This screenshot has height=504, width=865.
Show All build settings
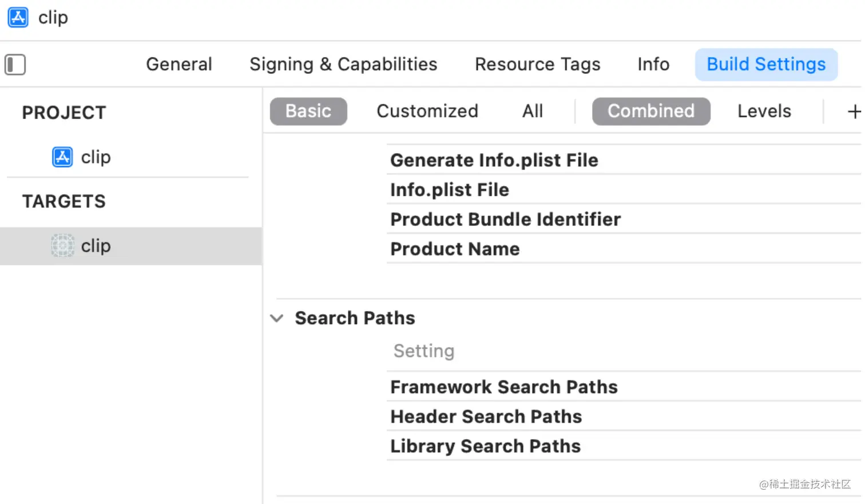(532, 111)
